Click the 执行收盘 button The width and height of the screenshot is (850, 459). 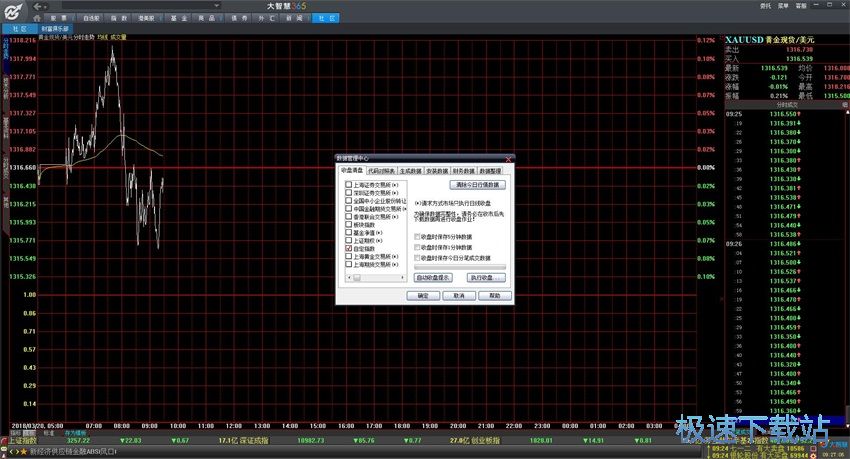coord(486,277)
